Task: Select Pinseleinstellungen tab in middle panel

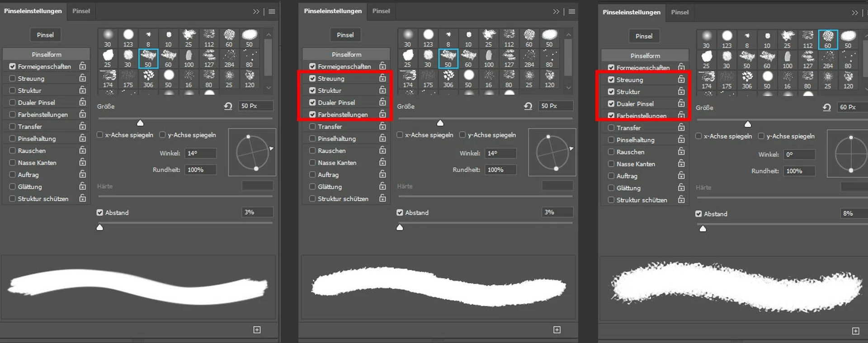Action: [333, 11]
